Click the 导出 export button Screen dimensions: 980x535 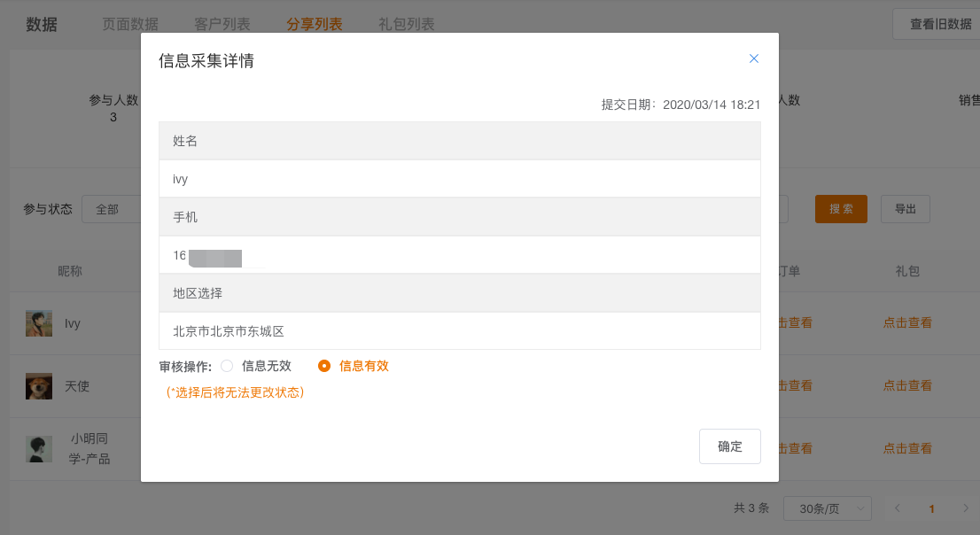click(x=905, y=209)
